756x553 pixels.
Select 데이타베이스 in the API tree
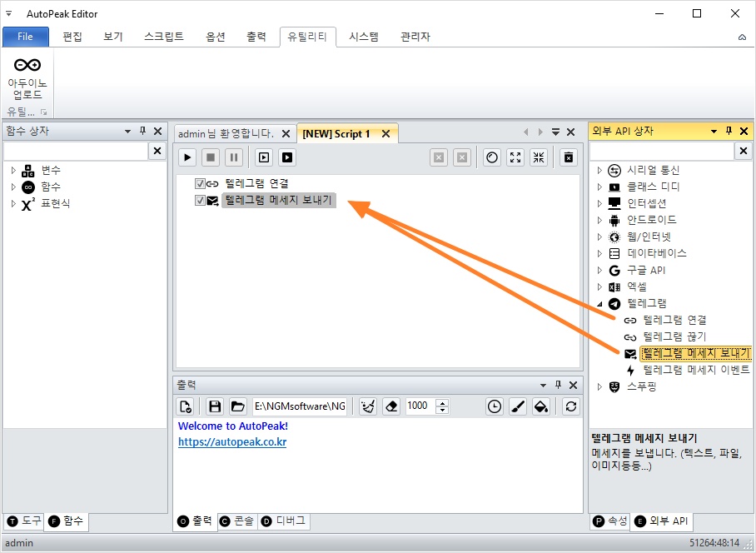(x=657, y=253)
